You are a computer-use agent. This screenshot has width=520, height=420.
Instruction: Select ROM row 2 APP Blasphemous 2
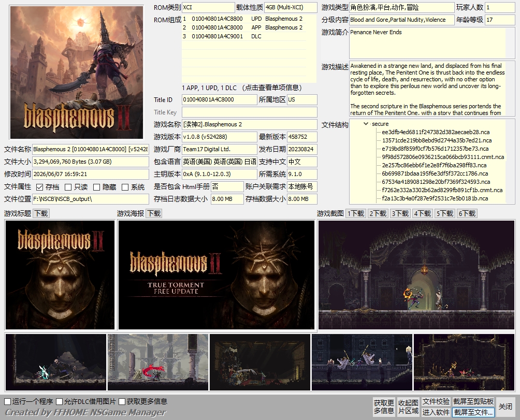pos(244,27)
